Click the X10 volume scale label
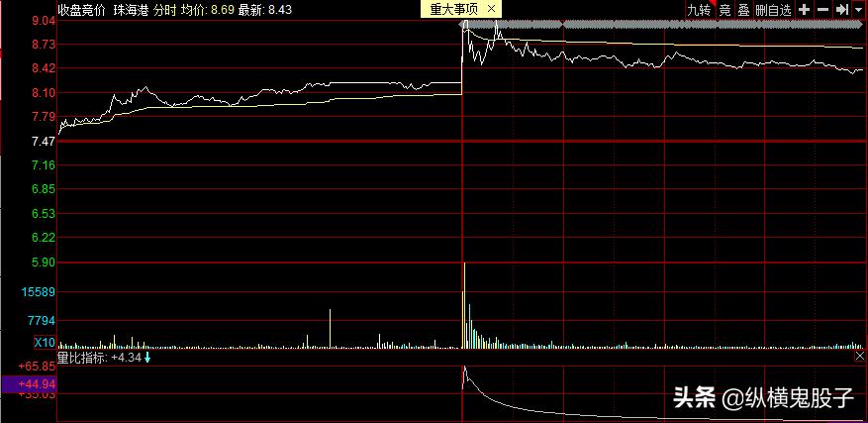 [x=45, y=343]
